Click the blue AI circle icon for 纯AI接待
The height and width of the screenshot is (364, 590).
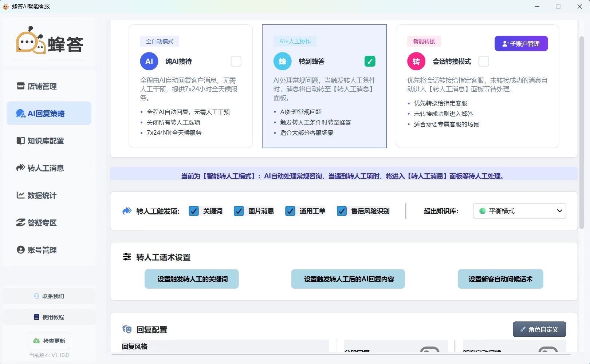click(149, 62)
